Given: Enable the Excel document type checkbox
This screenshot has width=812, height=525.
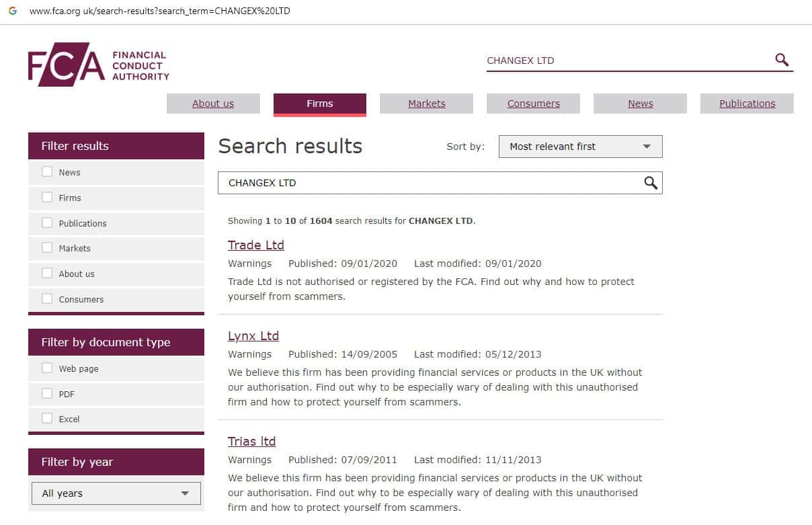Looking at the screenshot, I should (x=47, y=418).
